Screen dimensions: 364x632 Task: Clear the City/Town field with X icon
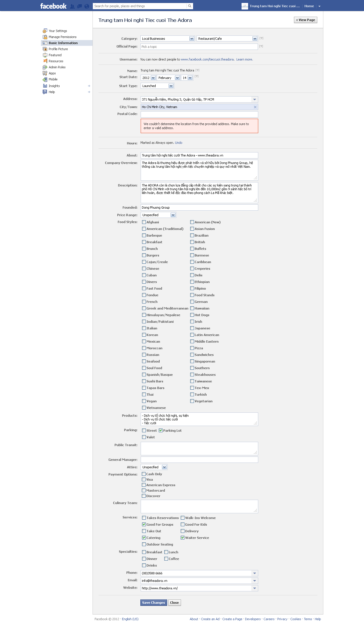255,107
